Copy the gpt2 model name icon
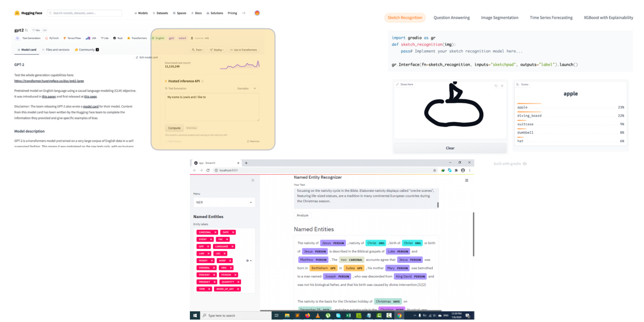This screenshot has width=644, height=322. (27, 30)
